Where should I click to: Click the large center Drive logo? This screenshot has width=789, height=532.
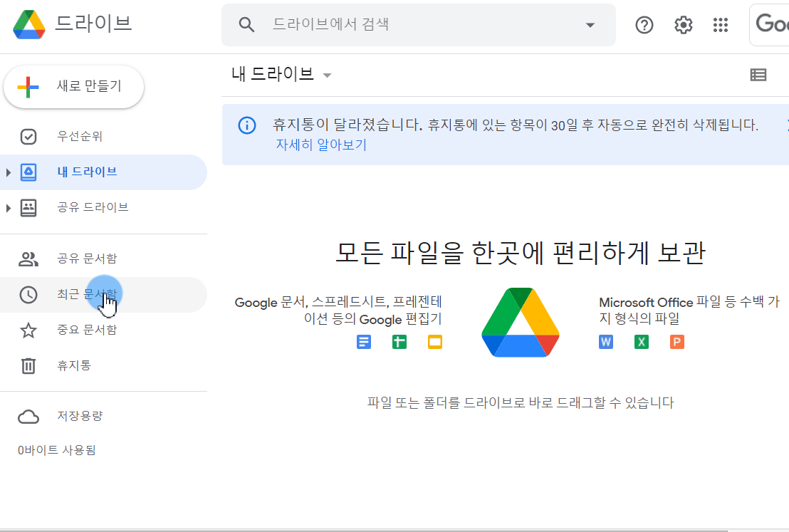[x=521, y=322]
